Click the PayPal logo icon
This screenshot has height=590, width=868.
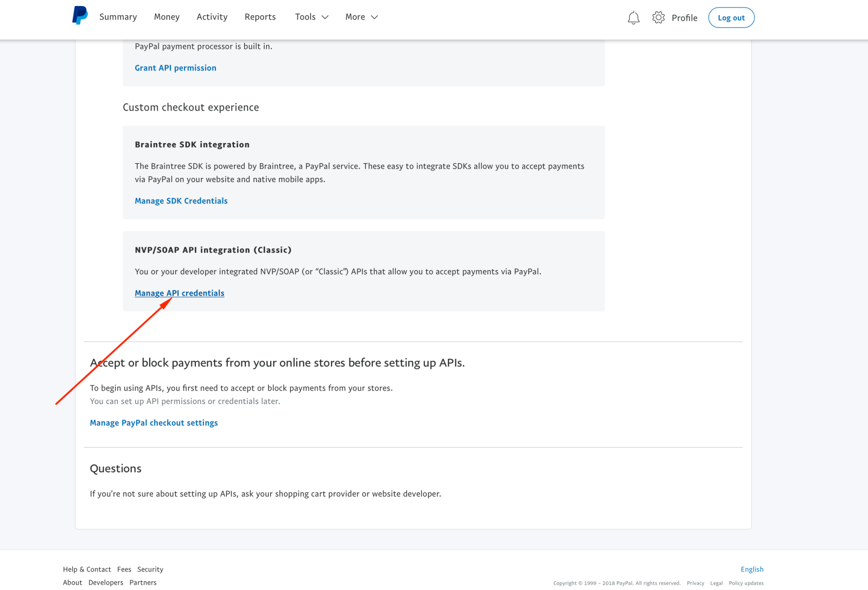(x=80, y=15)
